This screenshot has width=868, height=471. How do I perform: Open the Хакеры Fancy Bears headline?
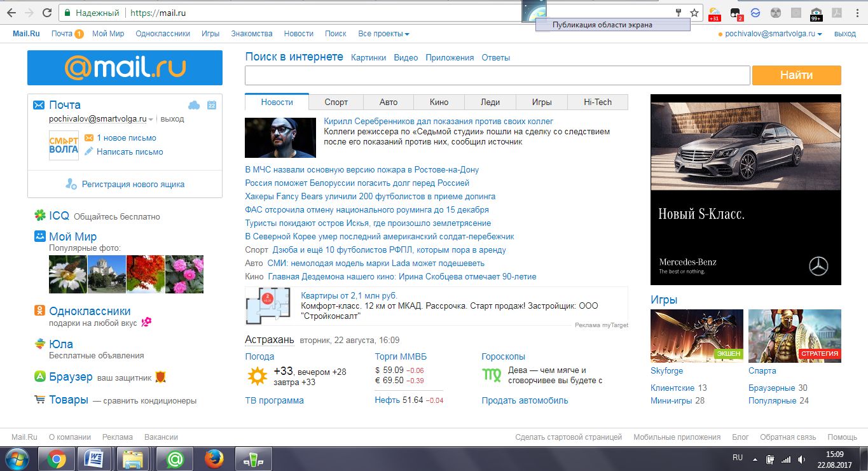pos(370,197)
